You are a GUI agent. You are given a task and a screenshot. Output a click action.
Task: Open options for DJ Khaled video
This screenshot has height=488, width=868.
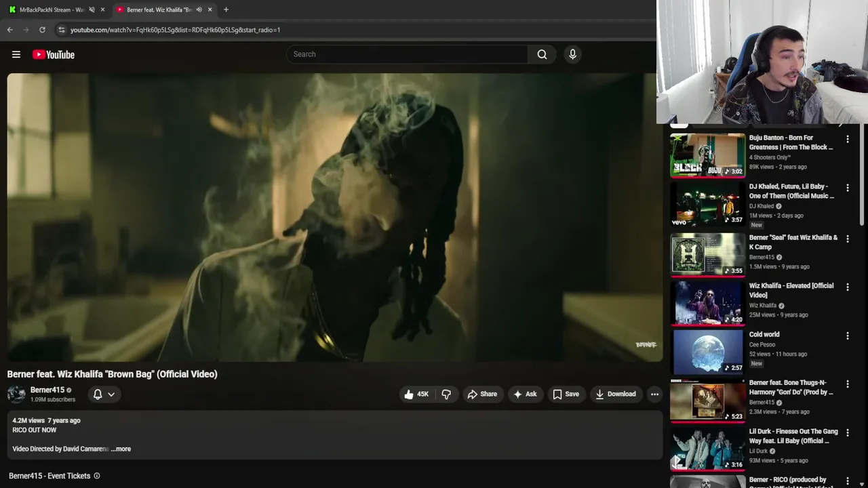(847, 188)
